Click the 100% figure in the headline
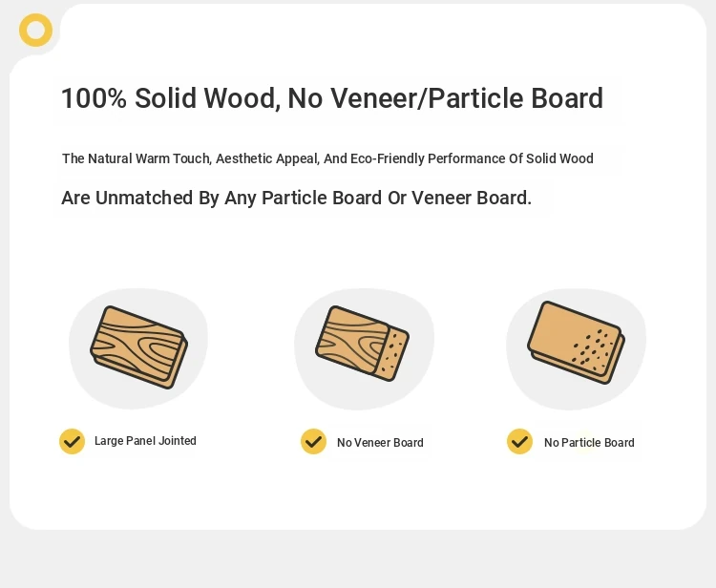The image size is (716, 588). 94,98
